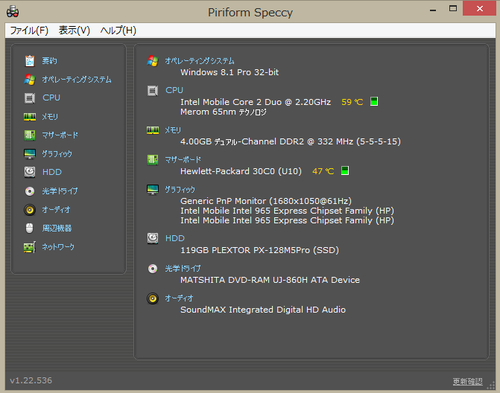Screen dimensions: 500x393
Task: Open the ファイル(F) menu
Action: click(x=29, y=31)
